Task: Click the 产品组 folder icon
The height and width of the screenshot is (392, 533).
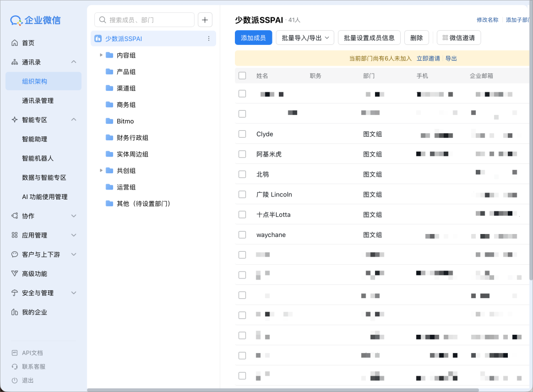Action: pos(110,72)
